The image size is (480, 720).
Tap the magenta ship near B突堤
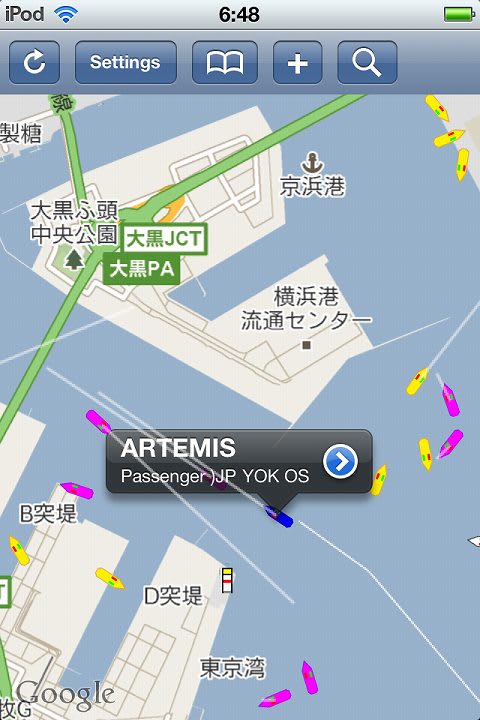point(77,490)
